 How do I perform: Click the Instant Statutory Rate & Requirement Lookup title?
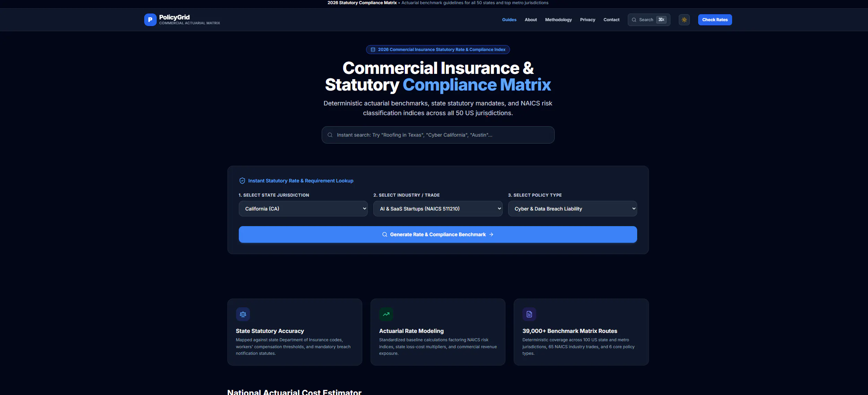(x=301, y=181)
